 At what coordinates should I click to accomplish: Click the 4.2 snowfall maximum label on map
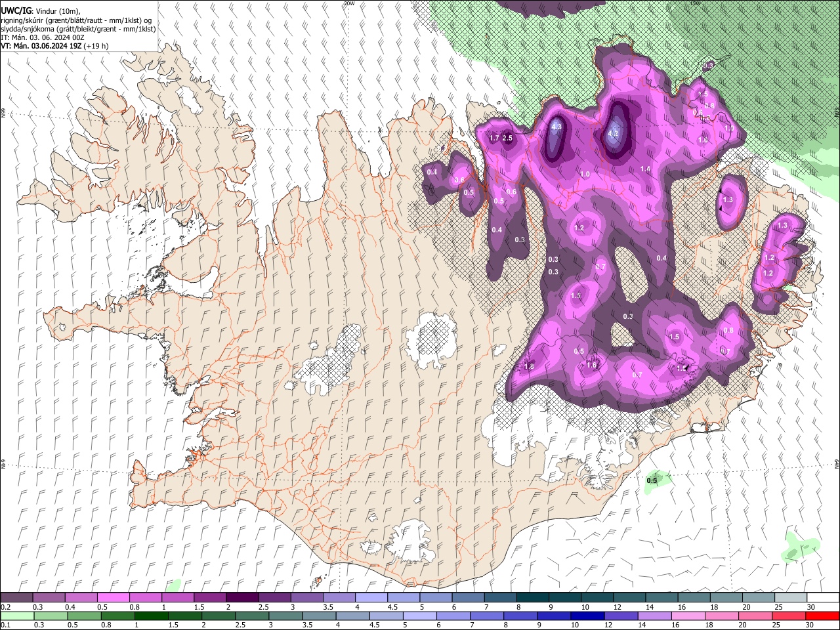pyautogui.click(x=614, y=133)
